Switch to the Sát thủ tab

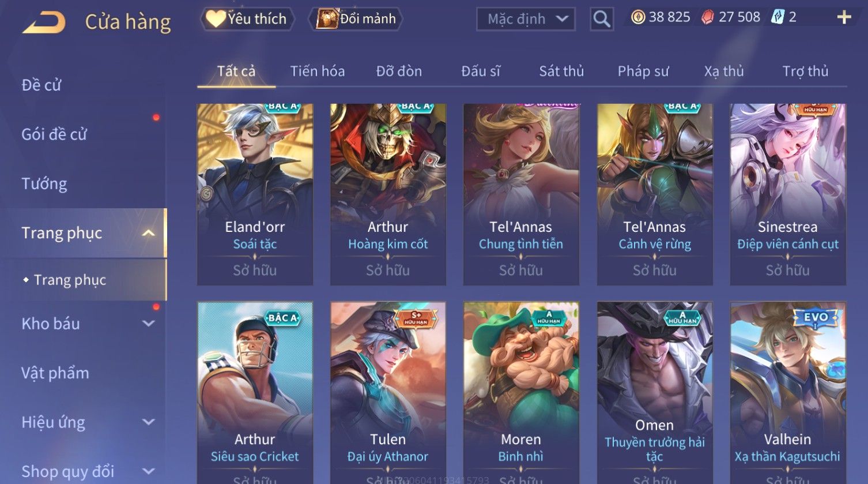coord(561,71)
